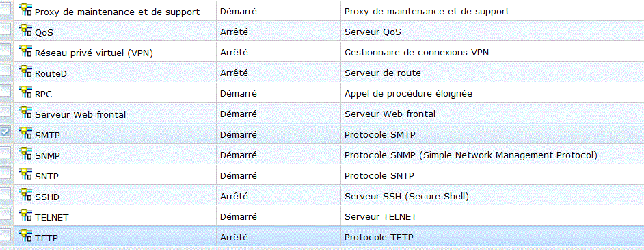Click the SSHD service icon
Image resolution: width=644 pixels, height=250 pixels.
26,194
